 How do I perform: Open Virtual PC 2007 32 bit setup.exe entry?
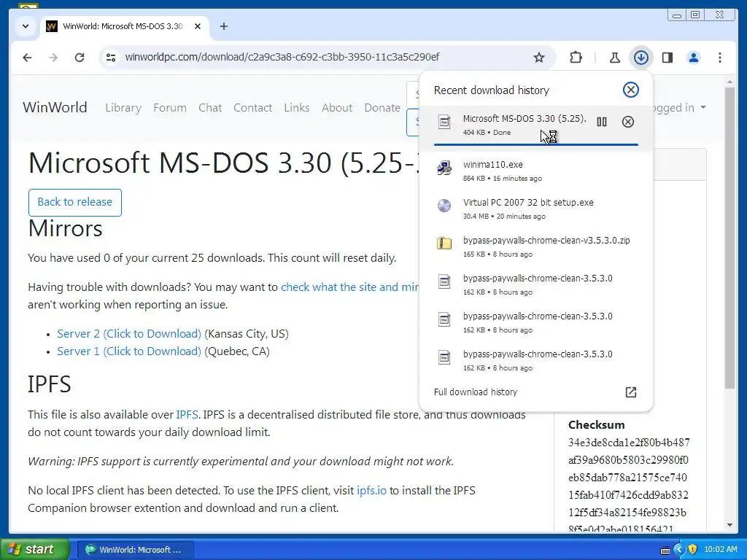(536, 209)
